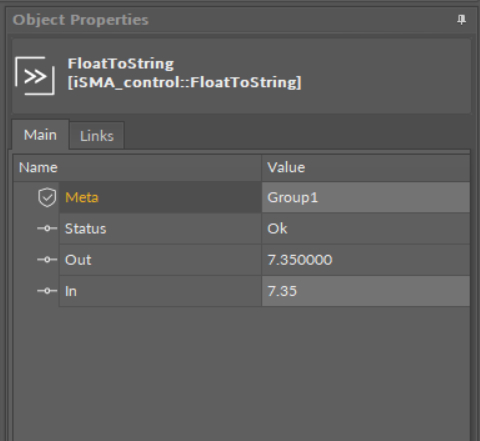Click the slot icon next to In
This screenshot has width=480, height=441.
47,291
